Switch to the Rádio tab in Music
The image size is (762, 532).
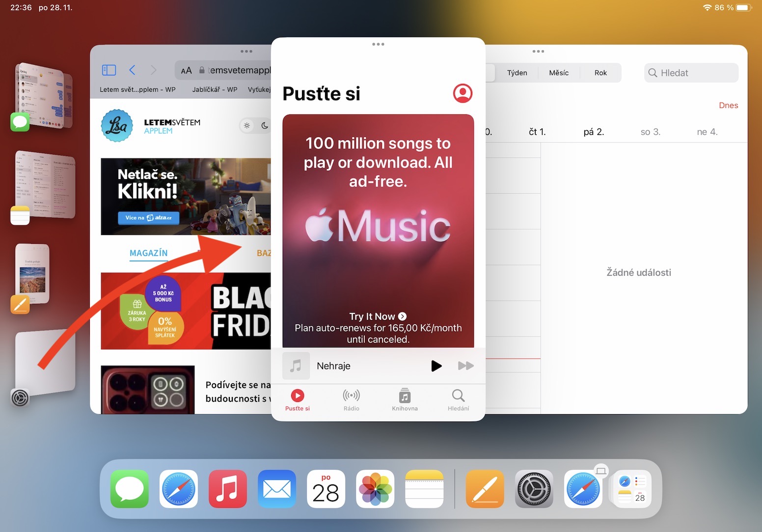351,400
